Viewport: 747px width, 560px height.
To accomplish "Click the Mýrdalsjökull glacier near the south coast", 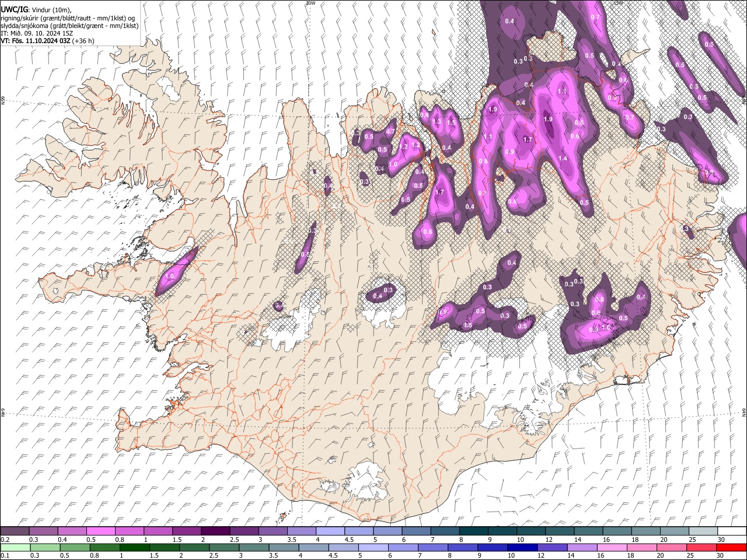I will coord(365,480).
